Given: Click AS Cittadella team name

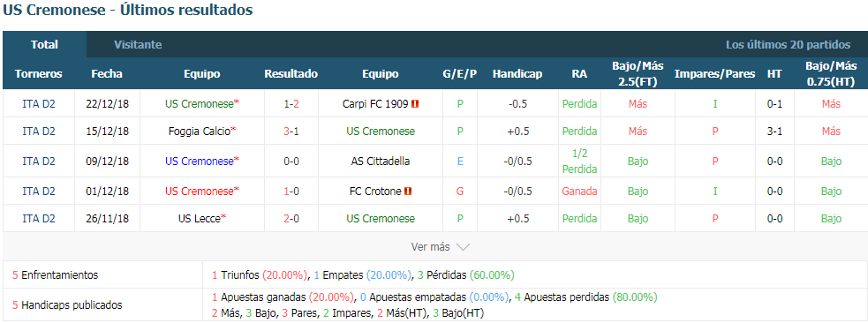Looking at the screenshot, I should click(380, 161).
